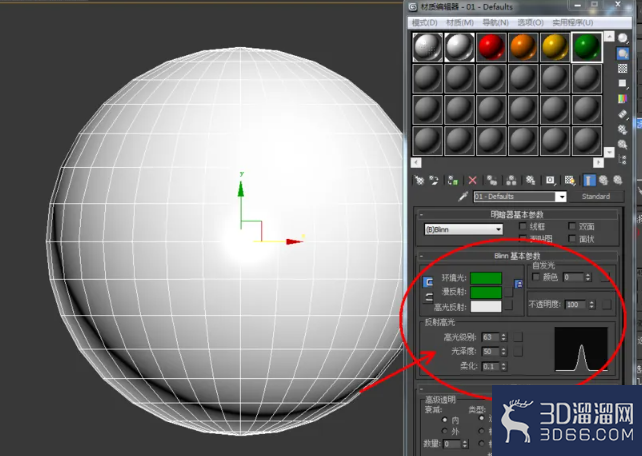
Task: Click Put to Library icon
Action: [530, 180]
